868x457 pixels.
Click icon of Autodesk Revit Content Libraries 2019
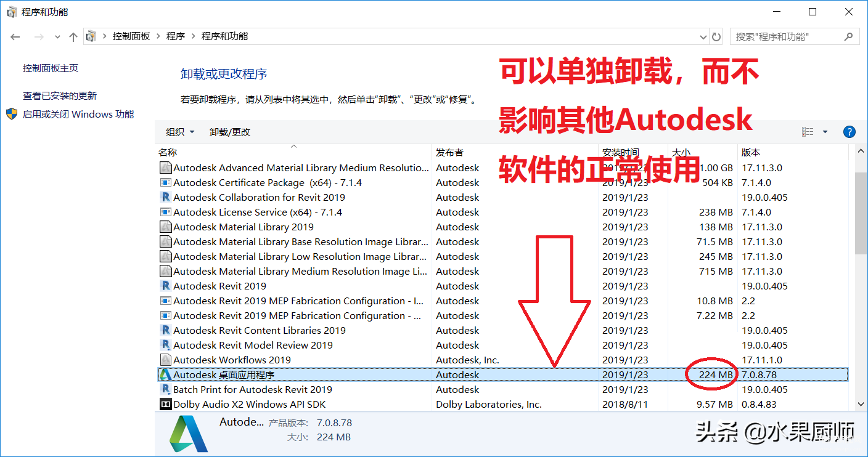click(x=165, y=330)
